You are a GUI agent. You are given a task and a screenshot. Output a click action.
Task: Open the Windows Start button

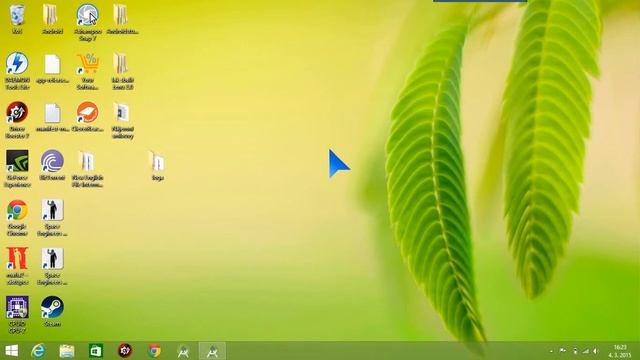click(x=11, y=351)
